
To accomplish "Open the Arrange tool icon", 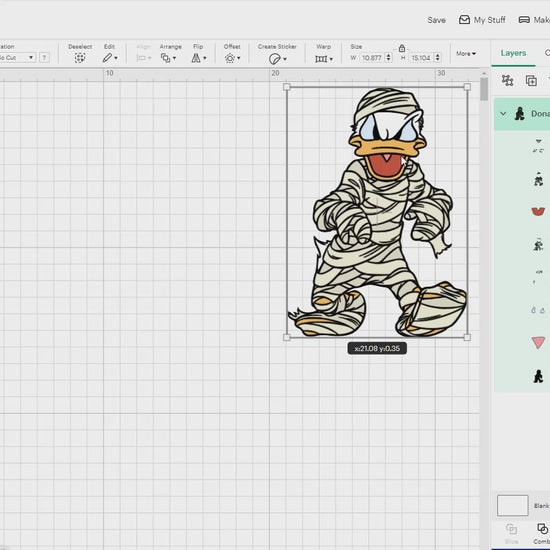I will (x=165, y=58).
